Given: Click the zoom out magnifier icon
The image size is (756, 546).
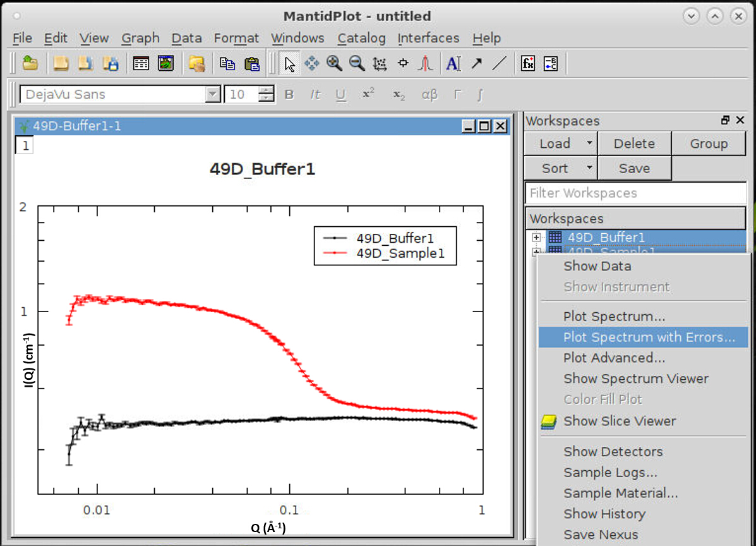Looking at the screenshot, I should [x=357, y=63].
